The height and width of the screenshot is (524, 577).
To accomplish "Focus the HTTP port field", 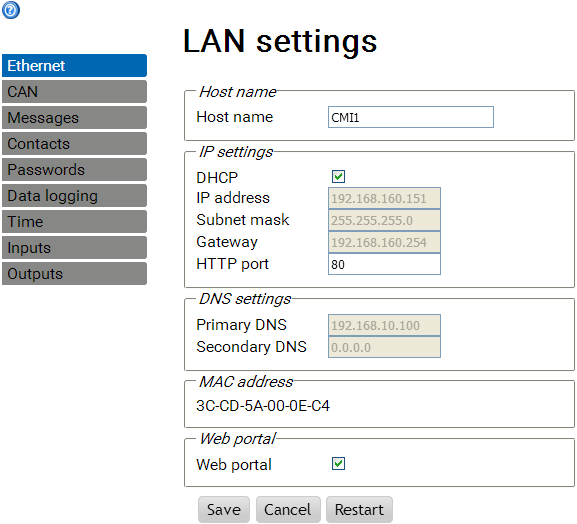I will click(x=384, y=264).
